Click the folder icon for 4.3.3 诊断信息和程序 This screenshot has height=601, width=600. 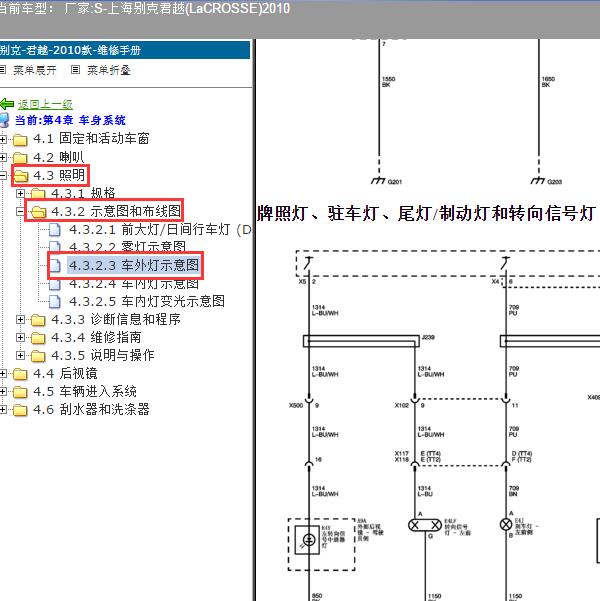[38, 320]
